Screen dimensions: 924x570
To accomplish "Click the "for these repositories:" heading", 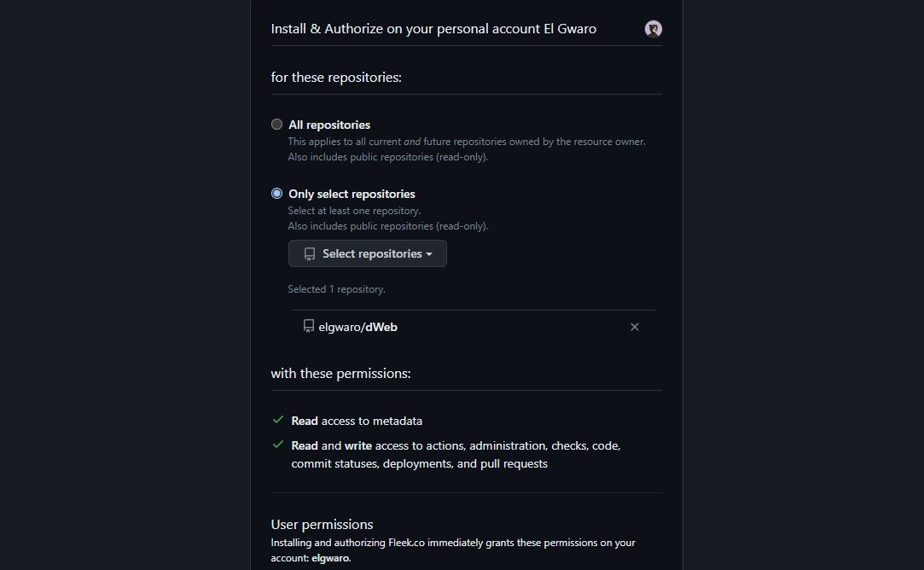I will [334, 77].
